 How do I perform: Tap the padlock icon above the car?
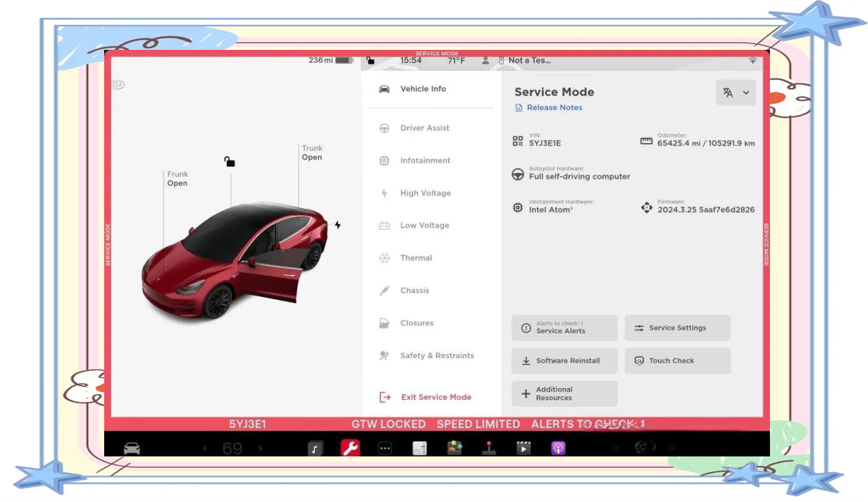(x=229, y=161)
